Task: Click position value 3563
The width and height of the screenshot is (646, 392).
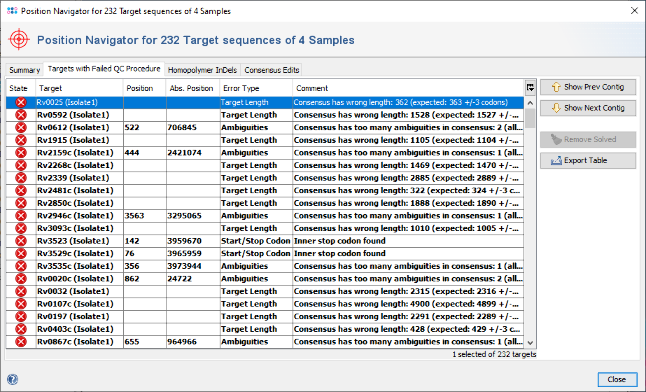Action: [134, 216]
